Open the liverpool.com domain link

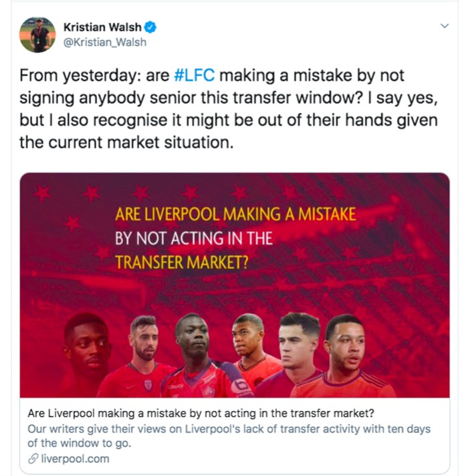click(x=75, y=459)
